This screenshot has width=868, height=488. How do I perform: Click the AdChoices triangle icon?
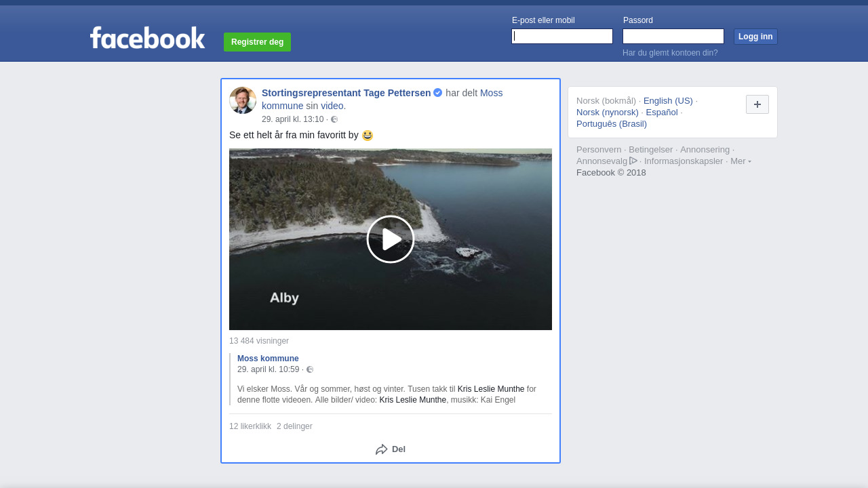(633, 161)
